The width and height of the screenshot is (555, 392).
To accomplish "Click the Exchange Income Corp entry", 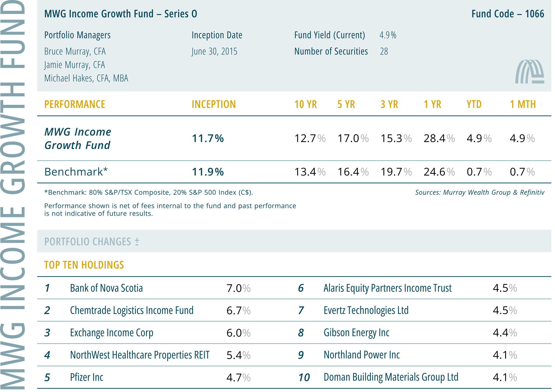I will [x=111, y=333].
